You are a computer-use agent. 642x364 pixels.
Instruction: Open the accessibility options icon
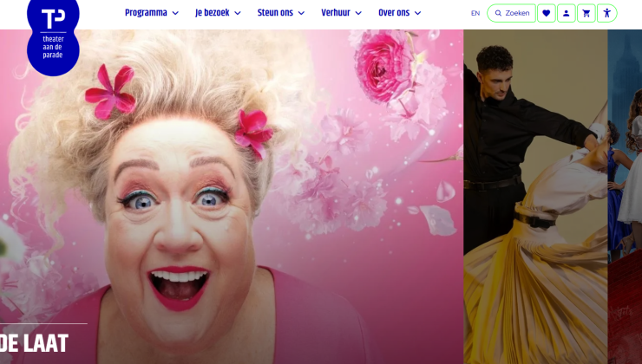click(607, 13)
